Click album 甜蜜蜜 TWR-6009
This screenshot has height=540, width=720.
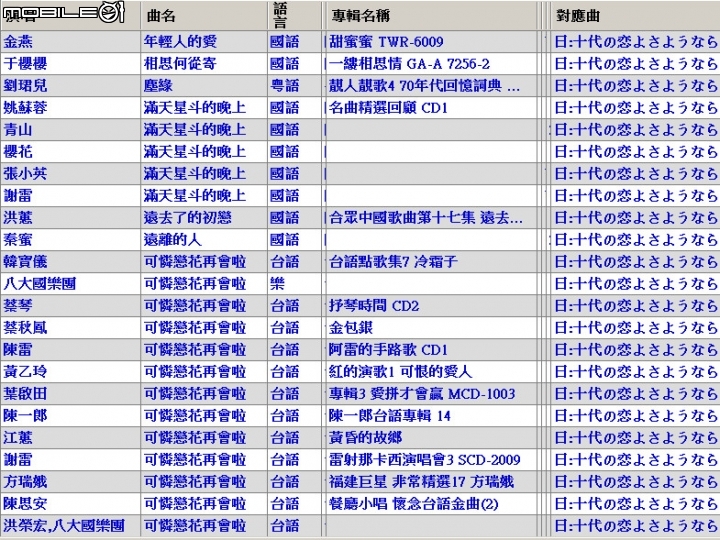(386, 42)
